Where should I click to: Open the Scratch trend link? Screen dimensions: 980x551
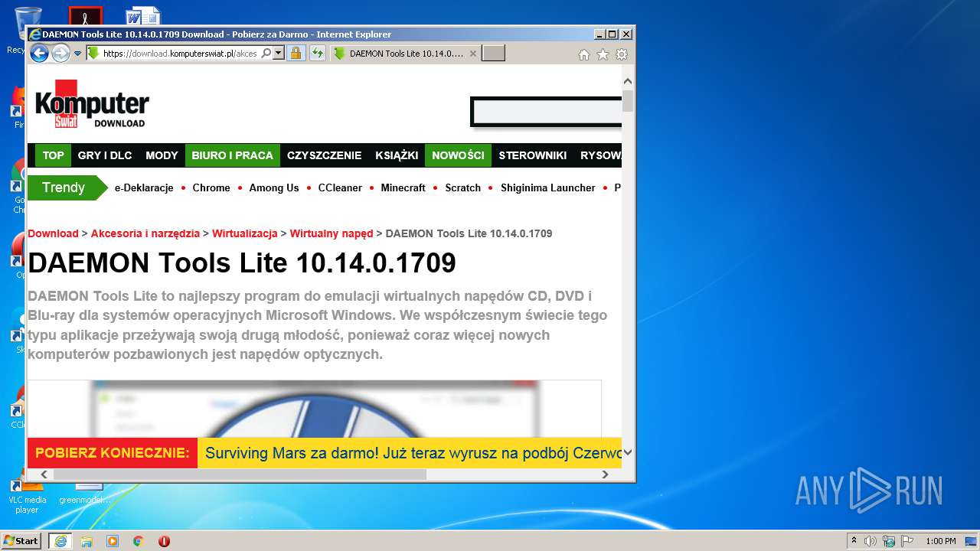(x=463, y=187)
